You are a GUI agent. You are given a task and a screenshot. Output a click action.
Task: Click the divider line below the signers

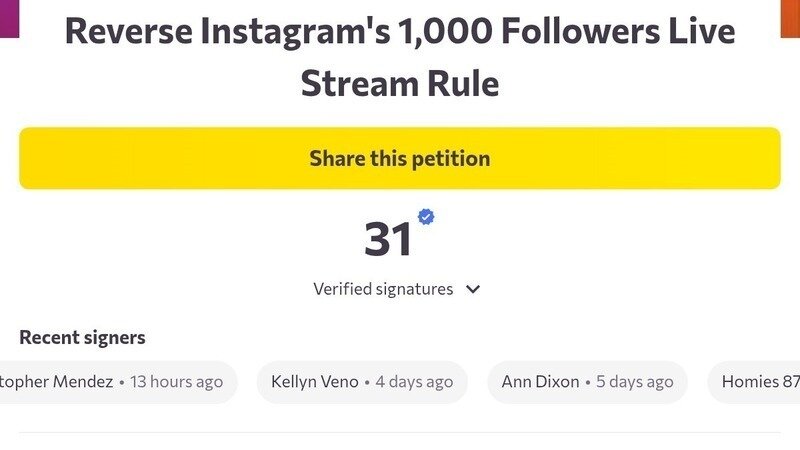[400, 433]
